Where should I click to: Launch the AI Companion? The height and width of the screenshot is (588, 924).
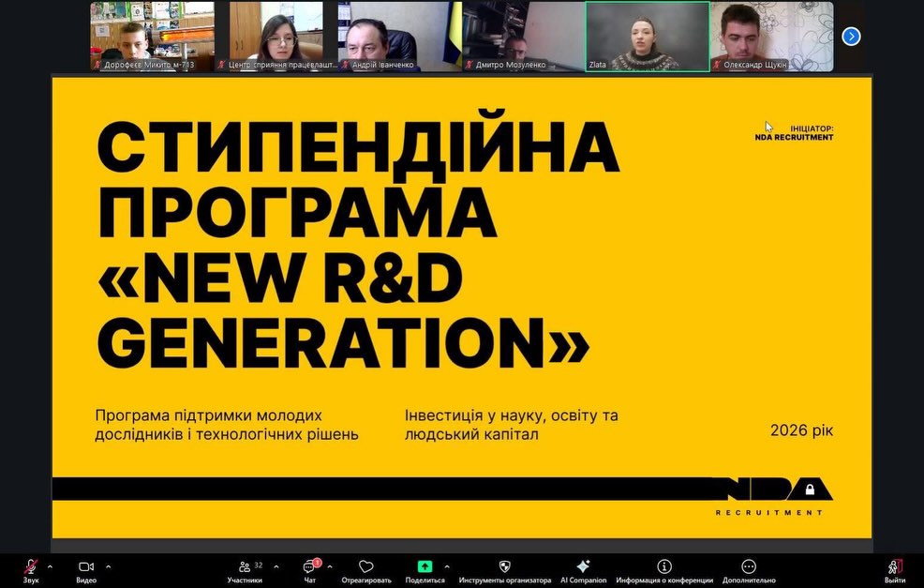pyautogui.click(x=583, y=567)
